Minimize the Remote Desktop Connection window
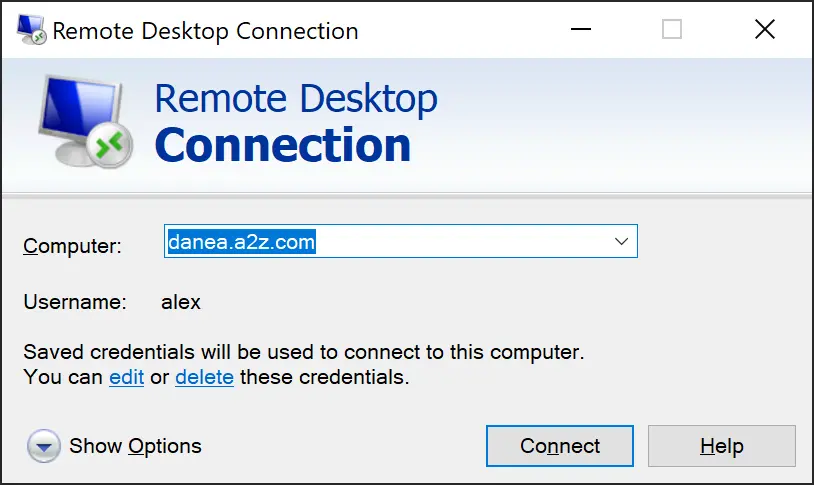 [580, 30]
